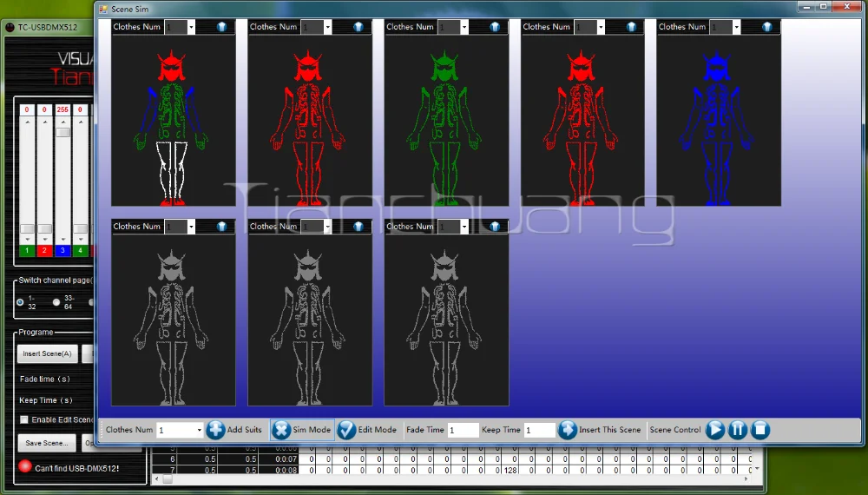Stop the scene playback
Viewport: 868px width, 495px height.
[759, 430]
